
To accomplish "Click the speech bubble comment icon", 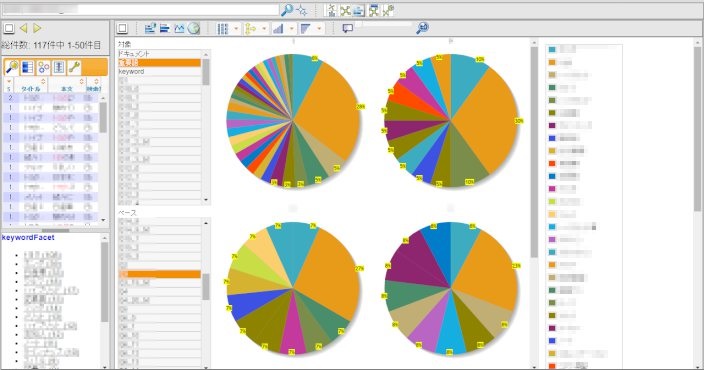I will click(348, 28).
